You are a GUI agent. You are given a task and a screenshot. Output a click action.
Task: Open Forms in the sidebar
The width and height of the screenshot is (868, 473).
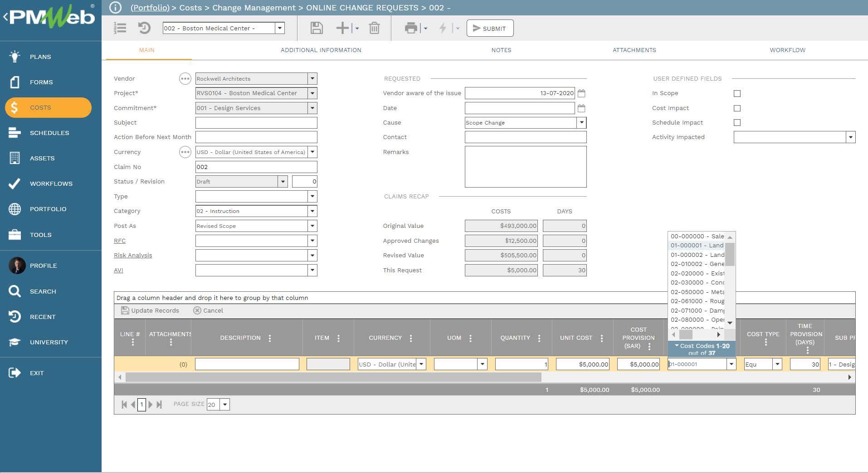[41, 82]
